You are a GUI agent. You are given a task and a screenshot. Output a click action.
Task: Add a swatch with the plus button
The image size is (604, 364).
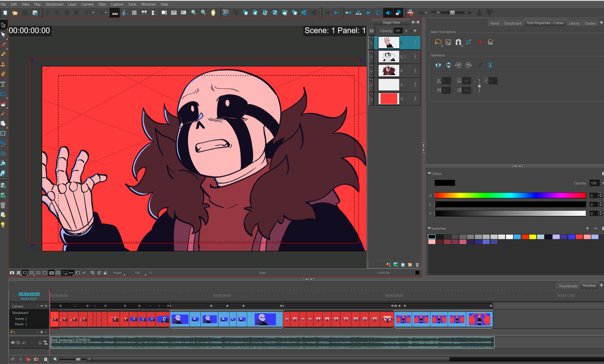587,228
